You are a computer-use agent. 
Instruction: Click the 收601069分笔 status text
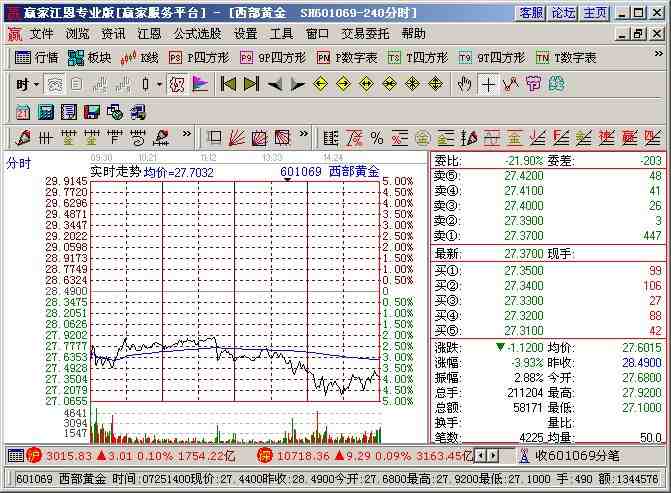tap(577, 456)
